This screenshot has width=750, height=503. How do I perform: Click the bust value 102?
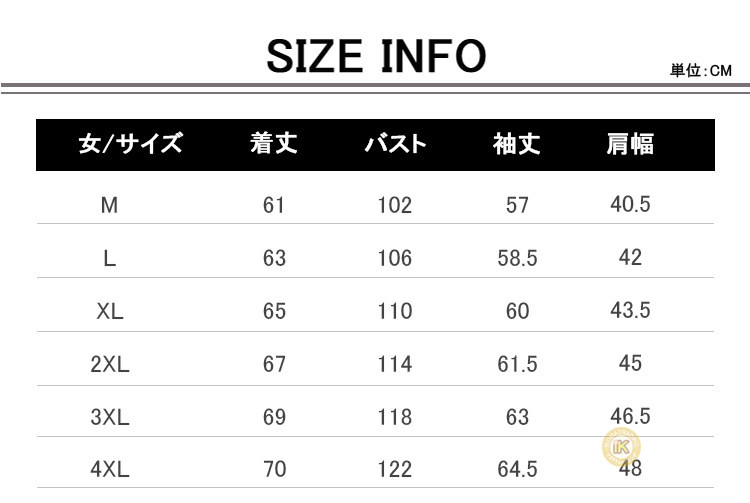point(395,205)
